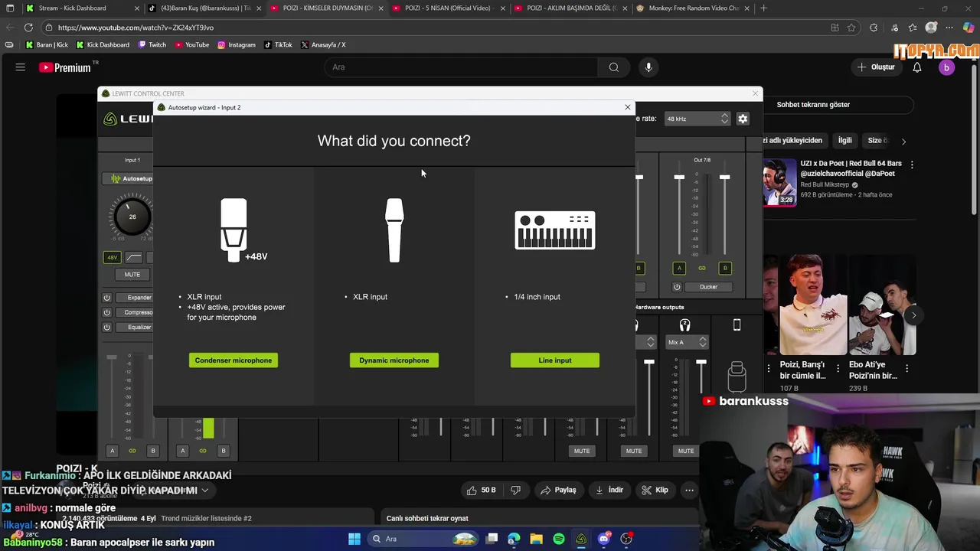Show chat replay with Sohbet tekrarını göster
Viewport: 980px width, 551px height.
pos(813,105)
